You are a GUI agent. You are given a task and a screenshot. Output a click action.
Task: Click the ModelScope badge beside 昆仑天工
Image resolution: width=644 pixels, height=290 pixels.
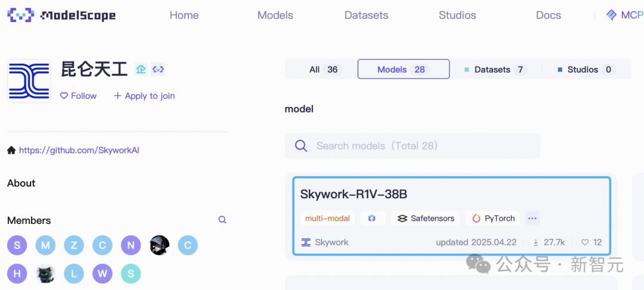(x=158, y=70)
